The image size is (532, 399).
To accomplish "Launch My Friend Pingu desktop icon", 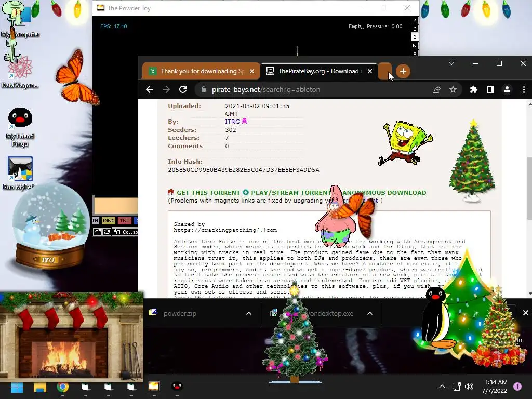I will [x=20, y=127].
